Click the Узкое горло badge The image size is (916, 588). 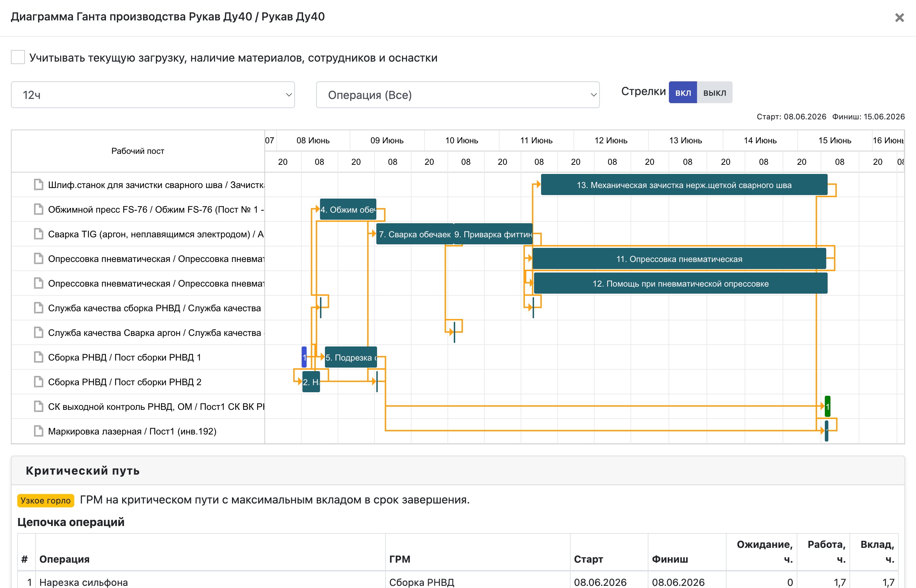point(45,500)
